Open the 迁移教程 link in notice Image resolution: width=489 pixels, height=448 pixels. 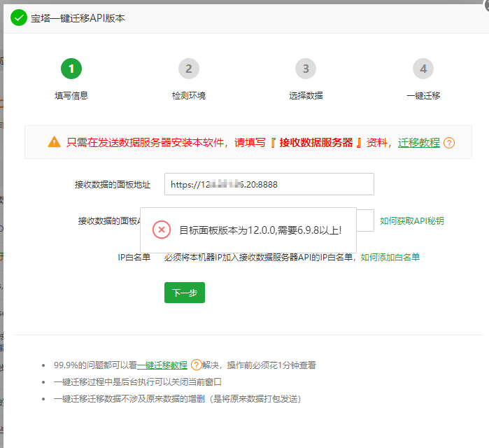tap(419, 143)
